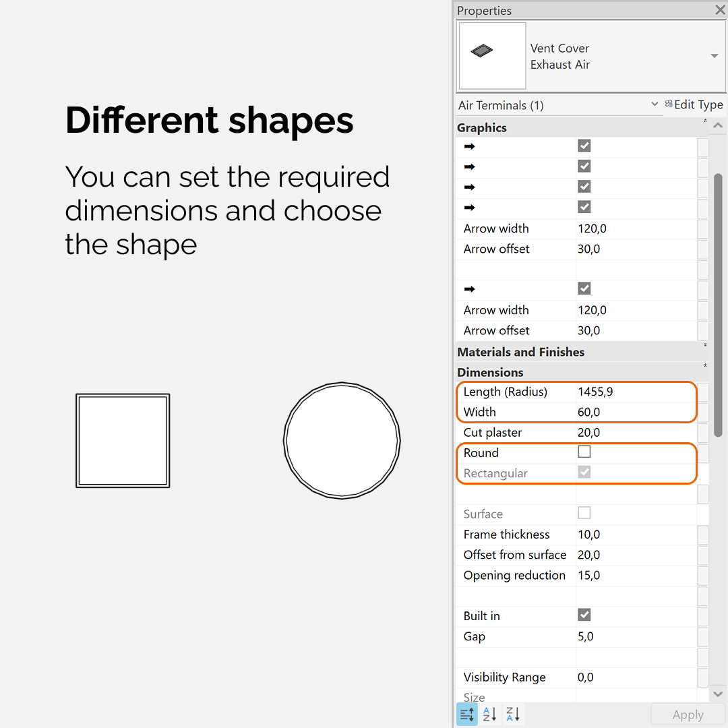The image size is (728, 728).
Task: Toggle the group-by-category sort icon
Action: 467,714
